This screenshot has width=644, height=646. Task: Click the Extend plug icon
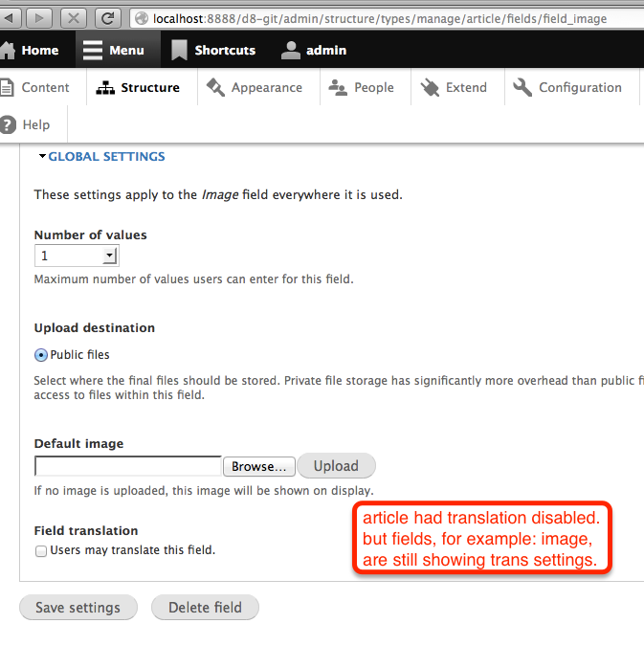(x=430, y=87)
